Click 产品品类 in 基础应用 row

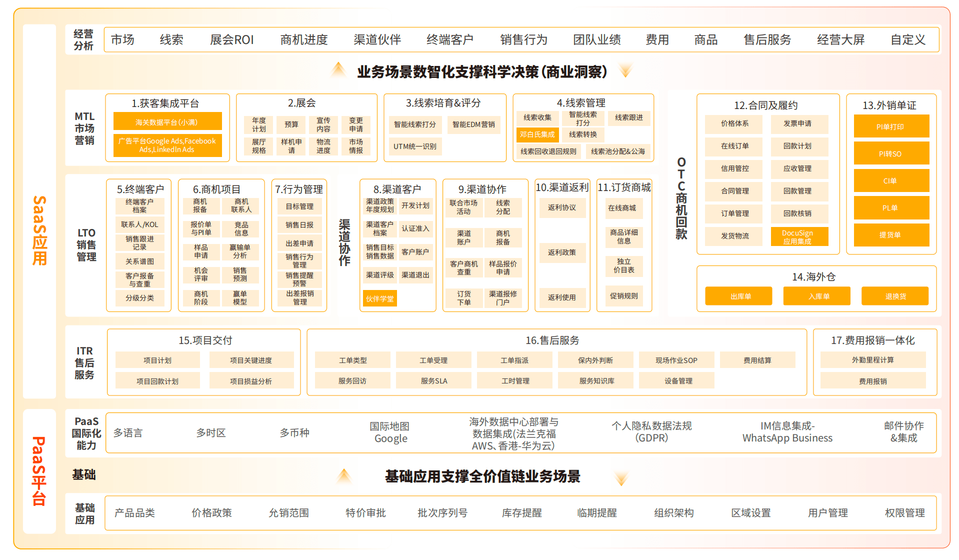134,512
